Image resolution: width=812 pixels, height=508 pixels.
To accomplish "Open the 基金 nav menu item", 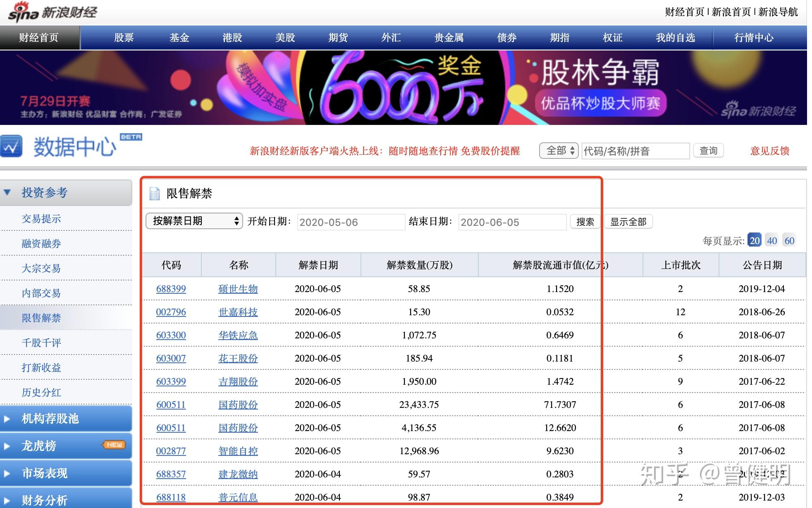I will coord(179,38).
